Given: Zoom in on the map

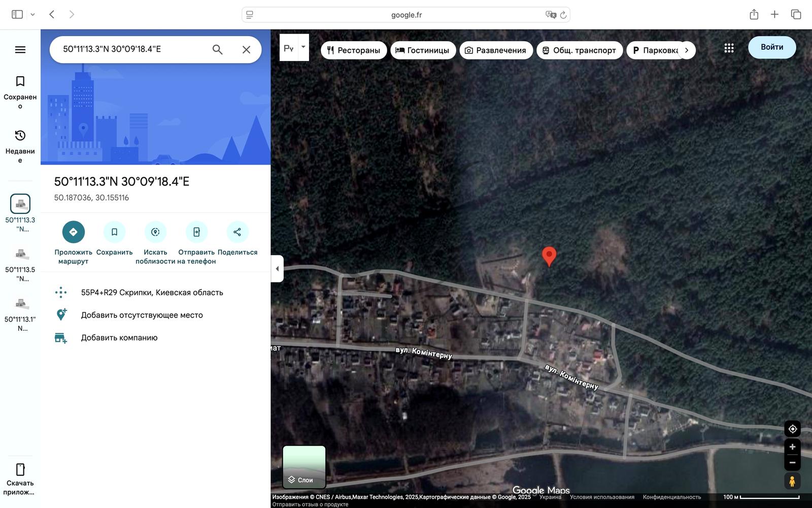Looking at the screenshot, I should coord(792,447).
